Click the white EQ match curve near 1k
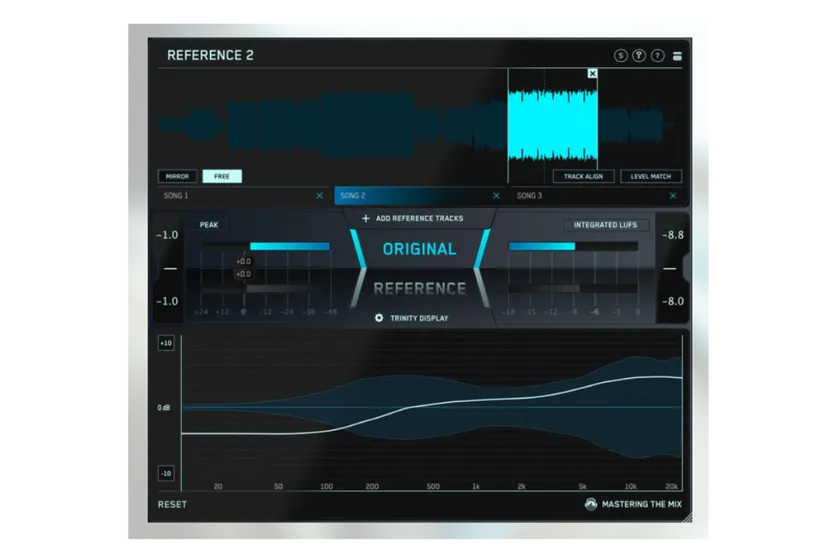Viewport: 840px width, 560px height. coord(476,400)
